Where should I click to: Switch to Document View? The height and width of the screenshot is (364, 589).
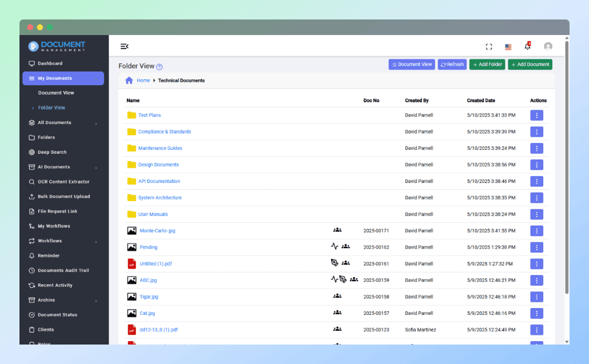point(411,64)
